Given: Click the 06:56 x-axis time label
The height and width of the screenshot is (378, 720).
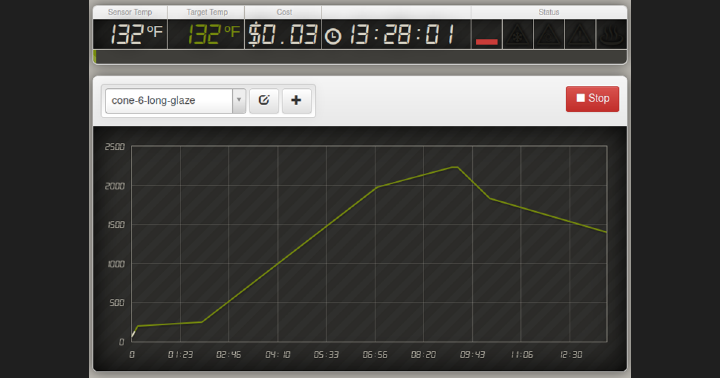Looking at the screenshot, I should point(375,355).
